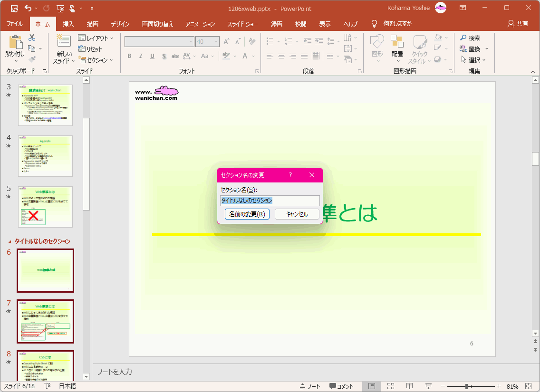Click the New Slide icon

[x=63, y=42]
